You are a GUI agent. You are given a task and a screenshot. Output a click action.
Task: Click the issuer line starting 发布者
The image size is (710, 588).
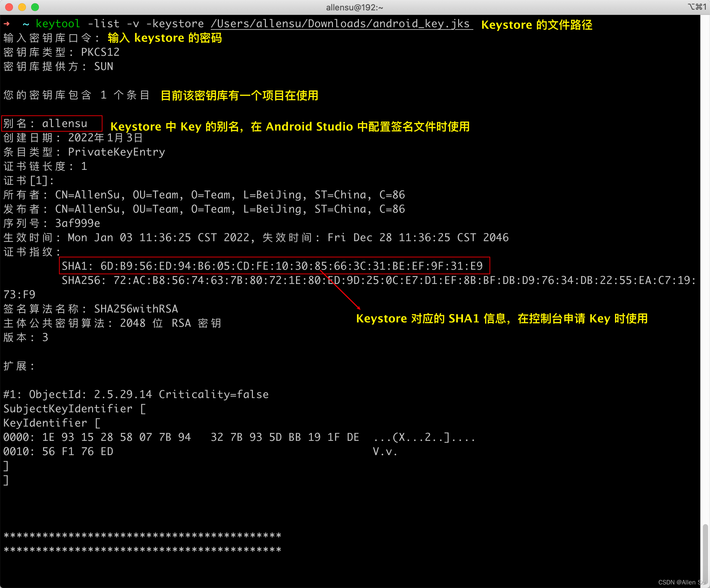[204, 209]
